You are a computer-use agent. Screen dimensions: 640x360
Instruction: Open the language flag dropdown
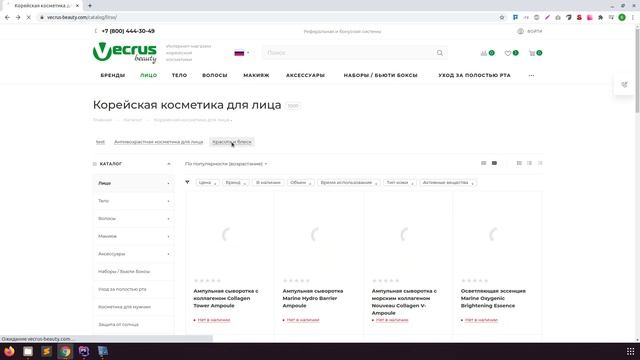click(242, 53)
